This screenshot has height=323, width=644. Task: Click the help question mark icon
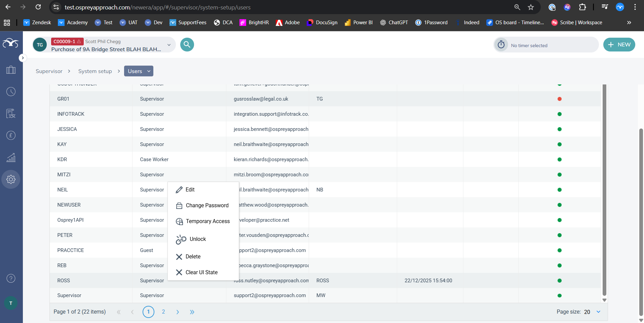(x=11, y=278)
